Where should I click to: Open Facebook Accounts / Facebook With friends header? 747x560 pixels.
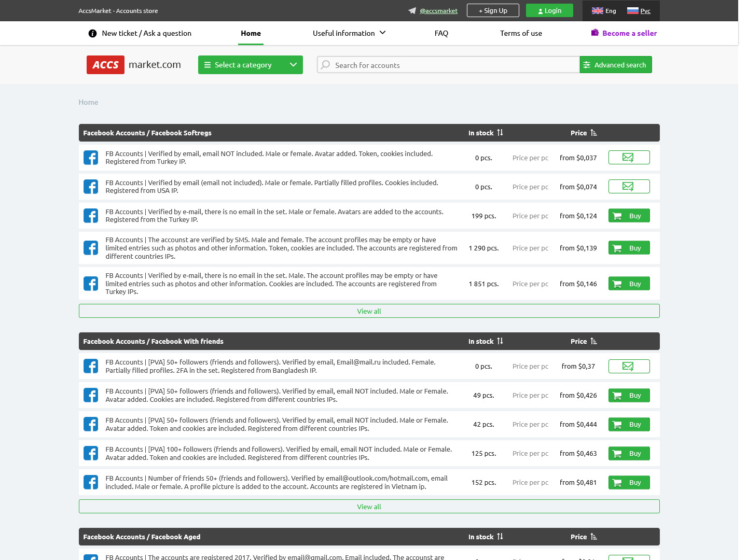pos(153,341)
